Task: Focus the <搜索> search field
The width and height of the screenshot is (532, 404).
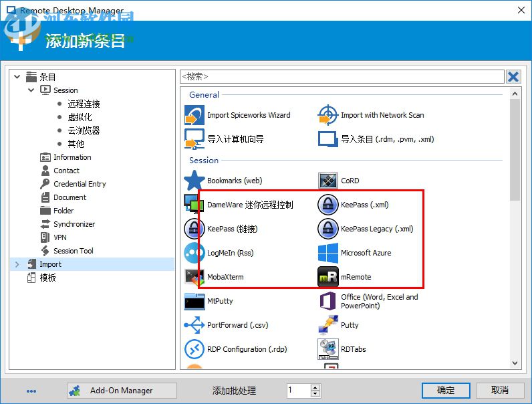Action: [342, 76]
